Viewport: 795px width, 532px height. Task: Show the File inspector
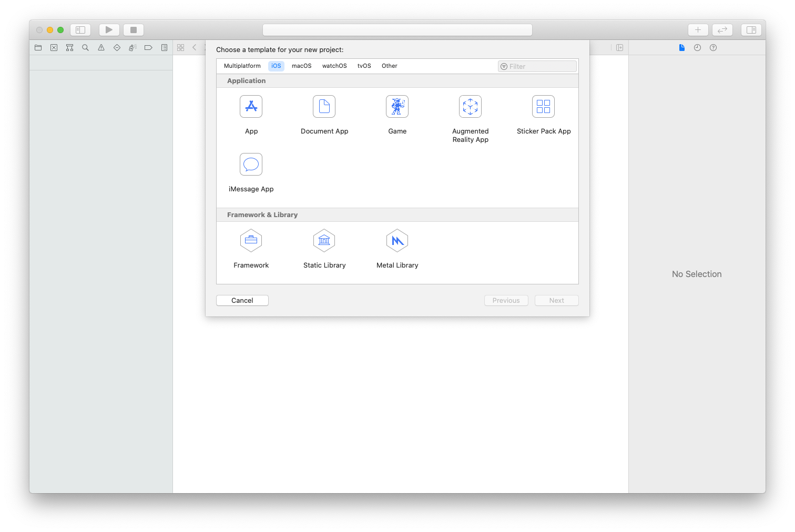point(682,47)
